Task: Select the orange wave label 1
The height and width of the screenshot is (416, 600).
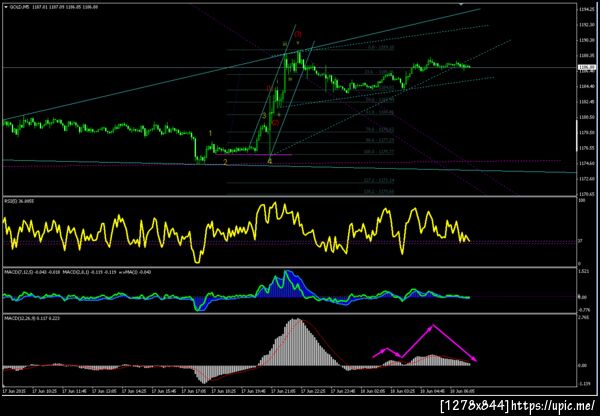Action: point(210,133)
